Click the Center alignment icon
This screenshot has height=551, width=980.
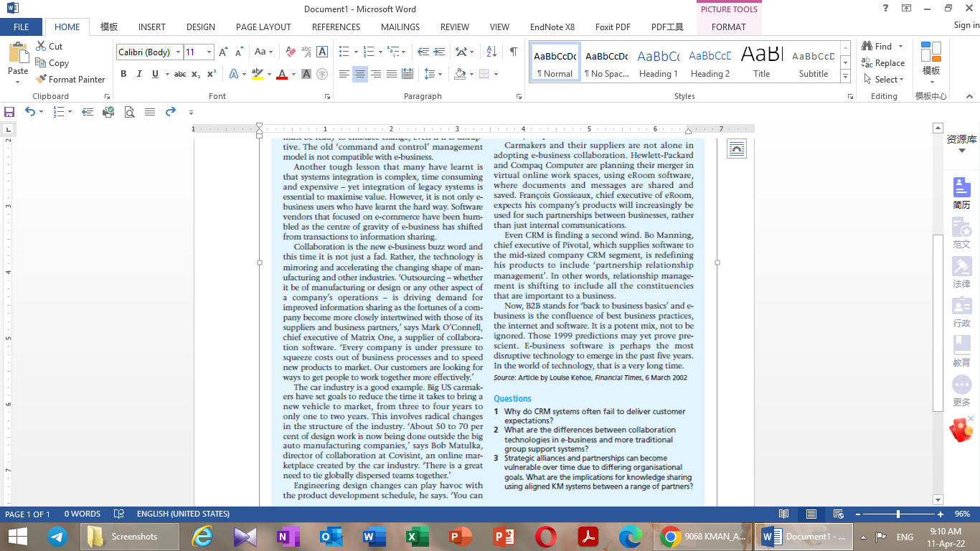(359, 73)
